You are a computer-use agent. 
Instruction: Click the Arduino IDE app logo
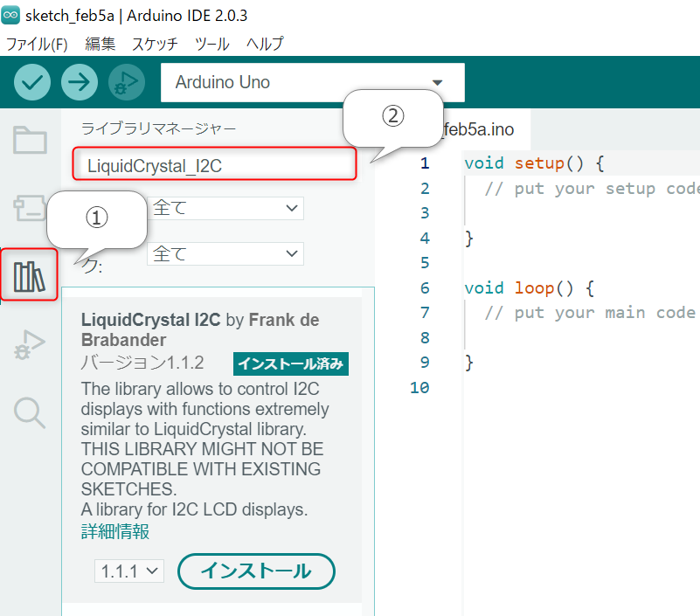click(10, 16)
